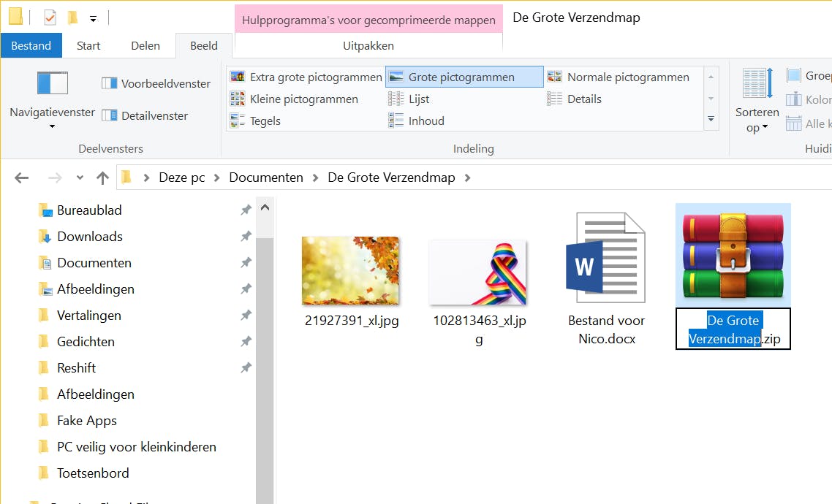Go forward with the forward arrow

pos(55,177)
